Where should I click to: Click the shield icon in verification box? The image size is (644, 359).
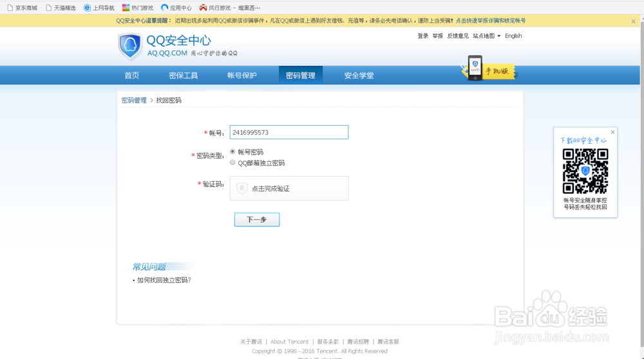click(x=242, y=188)
